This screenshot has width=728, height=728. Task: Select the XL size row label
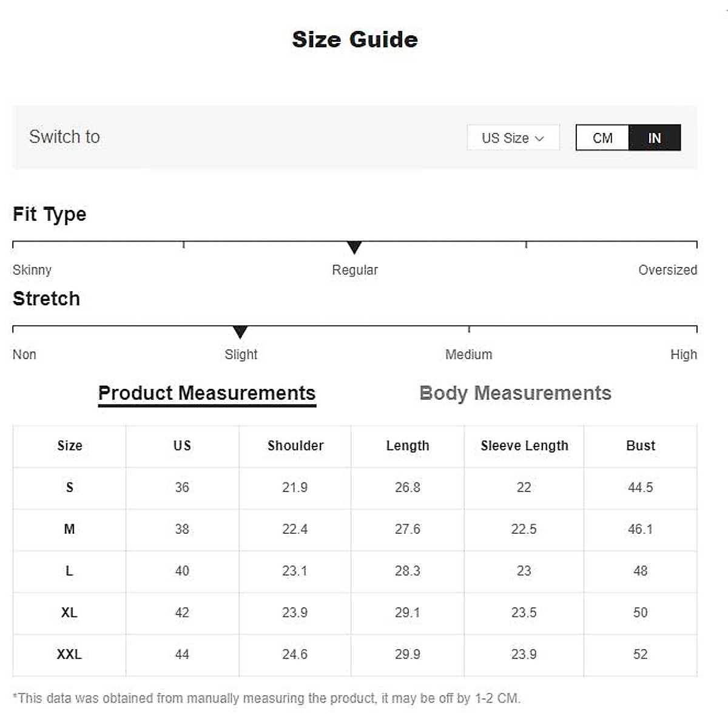69,613
